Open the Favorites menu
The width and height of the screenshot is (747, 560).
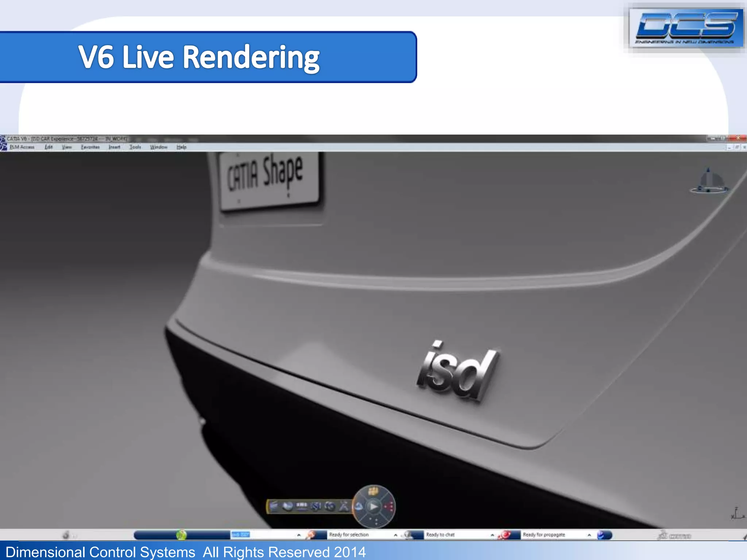point(90,147)
